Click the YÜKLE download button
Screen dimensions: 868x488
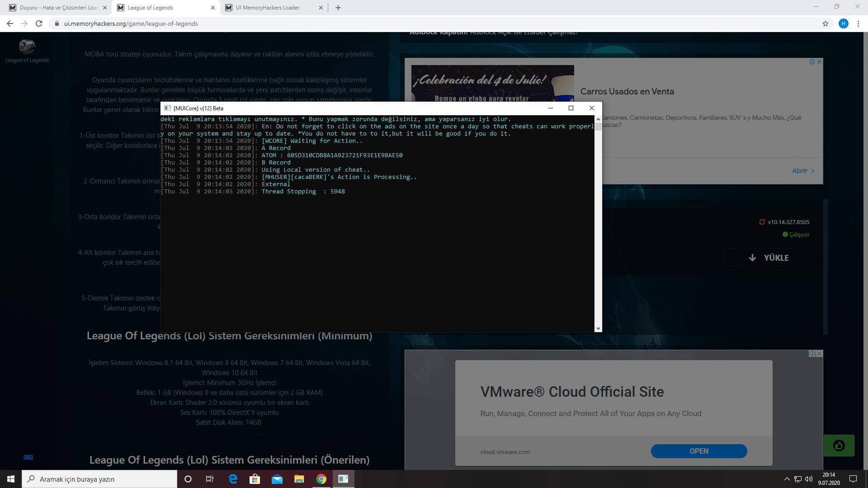coord(769,258)
